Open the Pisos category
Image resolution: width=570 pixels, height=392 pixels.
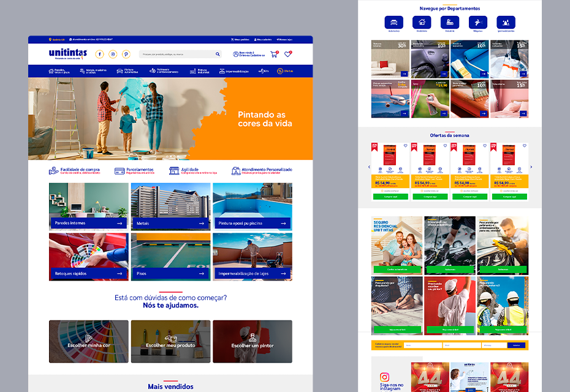click(x=171, y=257)
